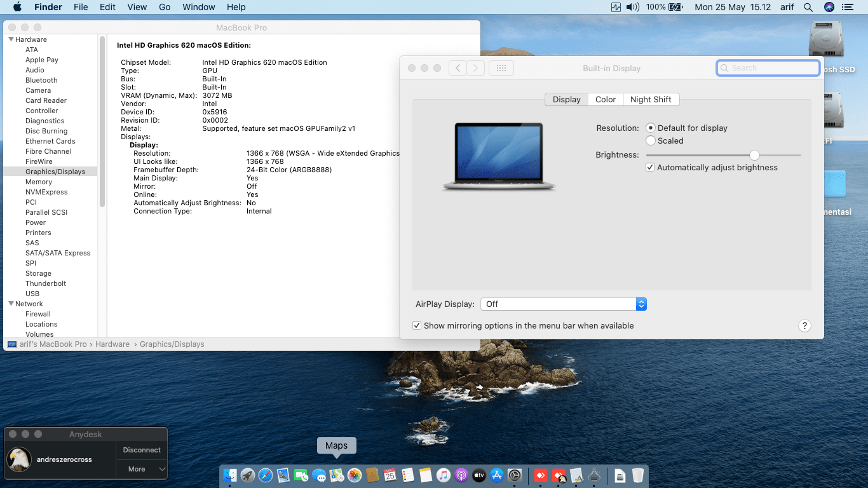Uncheck 'Show mirroring options in the menu bar'
Viewport: 868px width, 488px height.
(x=417, y=325)
